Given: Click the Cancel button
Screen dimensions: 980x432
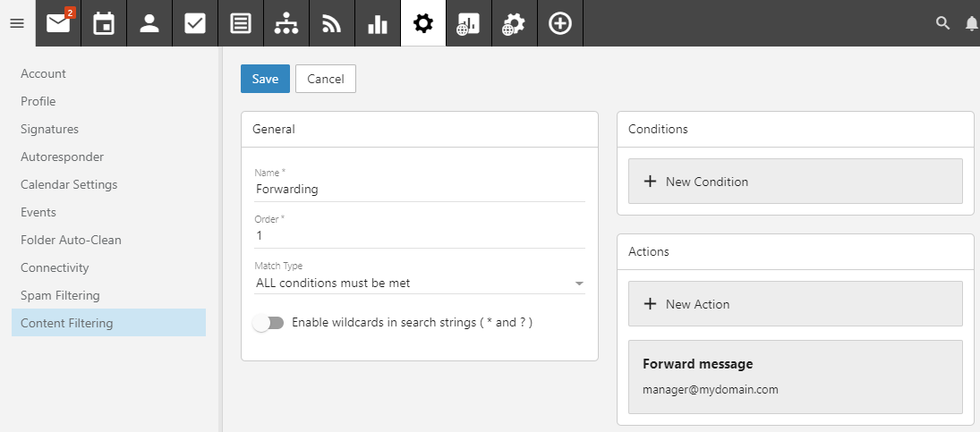Looking at the screenshot, I should coord(326,79).
